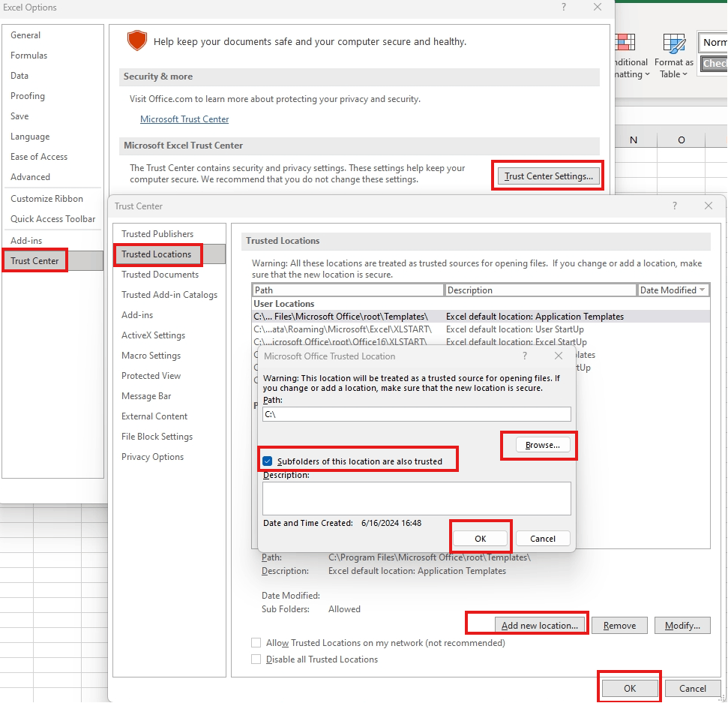The image size is (728, 703).
Task: Click Trusted Location dialog help icon
Action: click(525, 356)
